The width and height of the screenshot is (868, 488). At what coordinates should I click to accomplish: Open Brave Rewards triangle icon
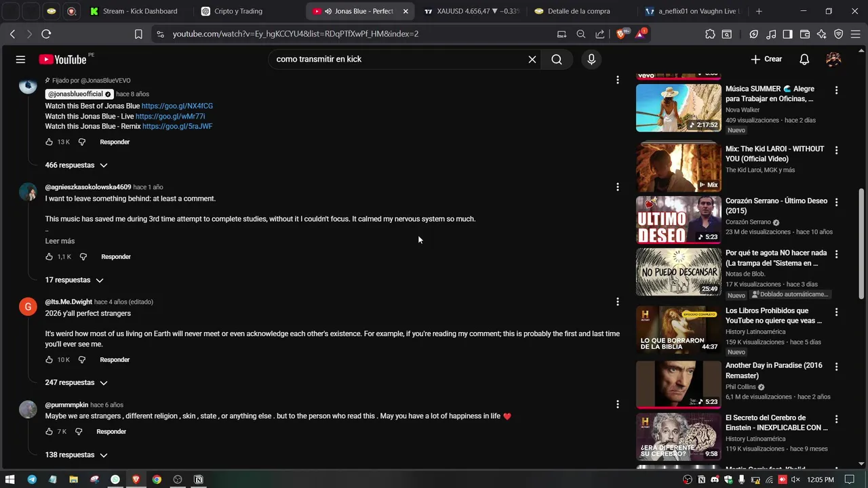pyautogui.click(x=639, y=34)
